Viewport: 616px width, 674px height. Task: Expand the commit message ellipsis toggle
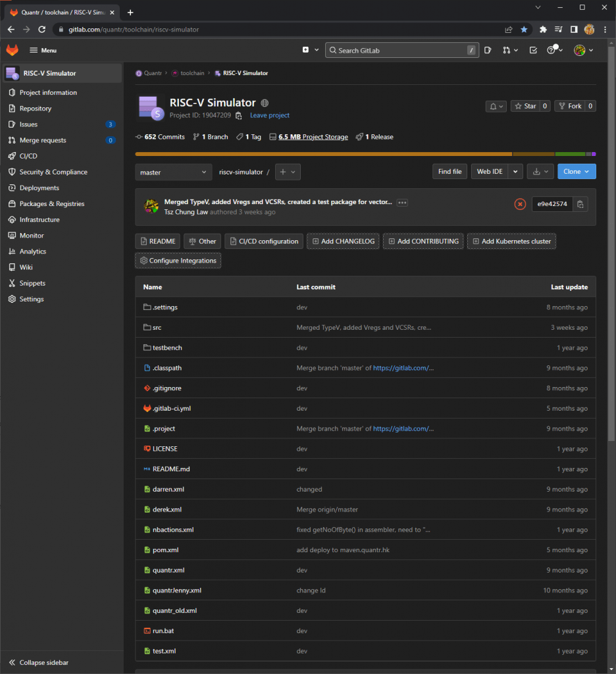(402, 202)
